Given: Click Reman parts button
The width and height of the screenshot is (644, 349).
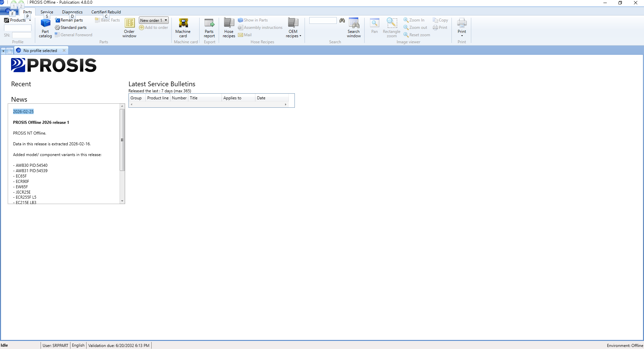Looking at the screenshot, I should click(x=69, y=20).
